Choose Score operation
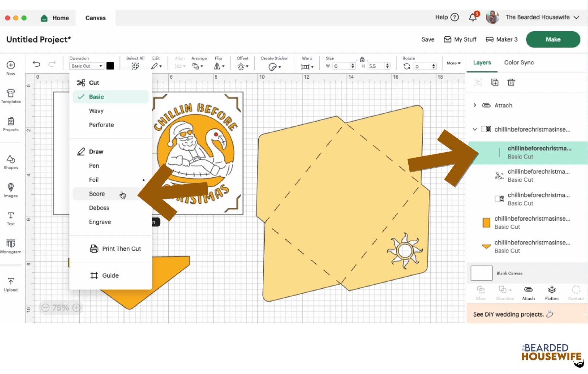 pyautogui.click(x=111, y=194)
